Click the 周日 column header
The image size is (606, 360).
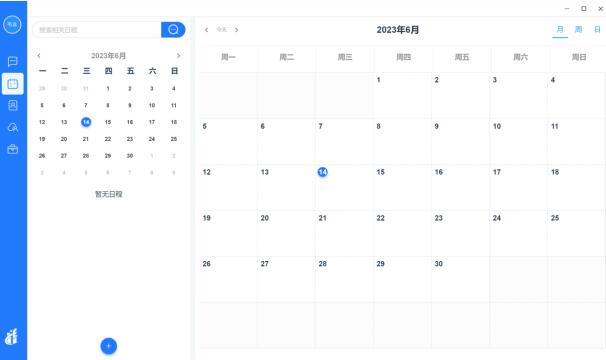point(579,57)
